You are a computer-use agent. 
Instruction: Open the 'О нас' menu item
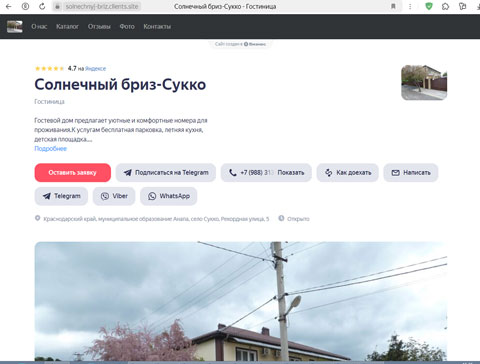[39, 26]
